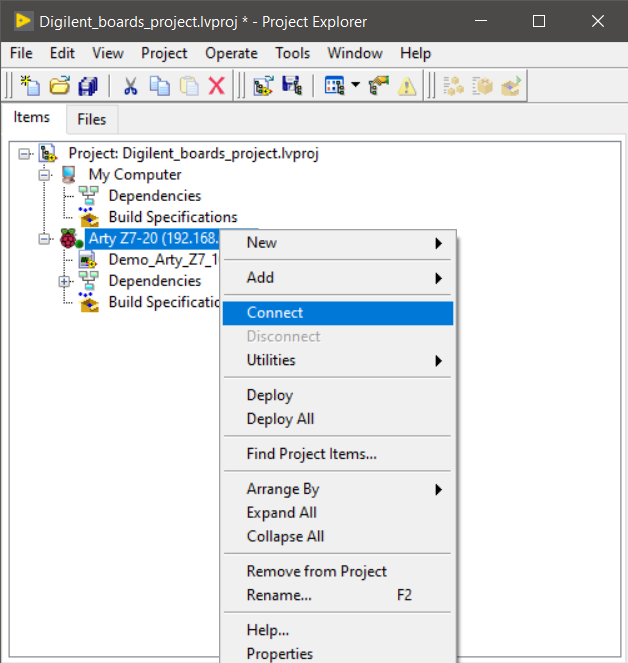Screen dimensions: 628x663
Task: Click the Deploy package toolbar icon
Action: (x=482, y=86)
